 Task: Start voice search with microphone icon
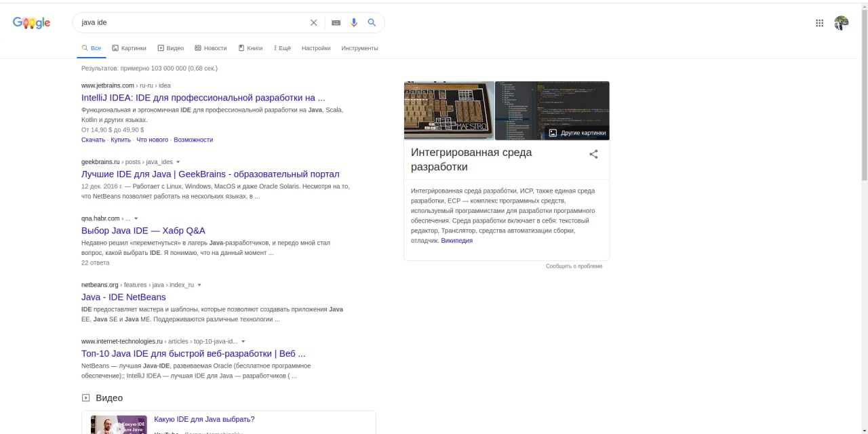pos(353,22)
